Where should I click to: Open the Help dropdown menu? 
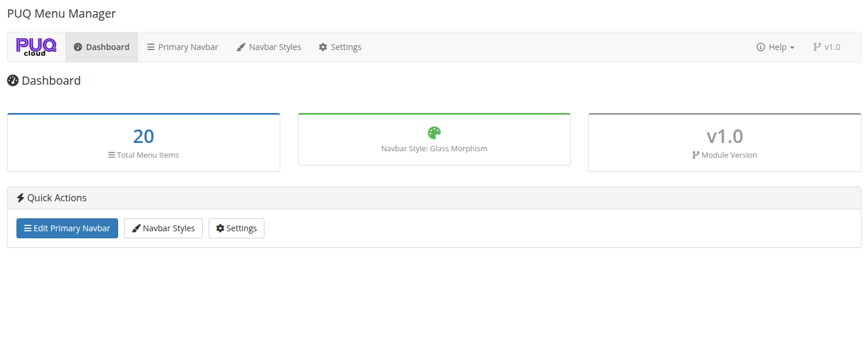tap(775, 46)
